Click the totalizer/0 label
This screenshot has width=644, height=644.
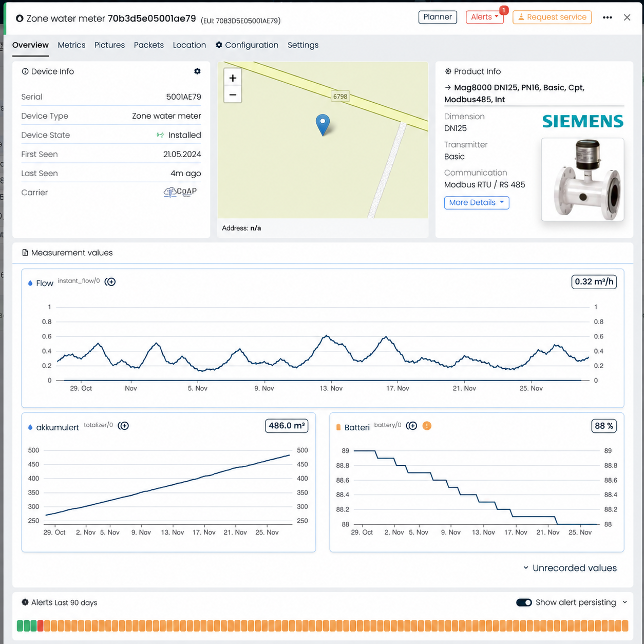tap(98, 425)
